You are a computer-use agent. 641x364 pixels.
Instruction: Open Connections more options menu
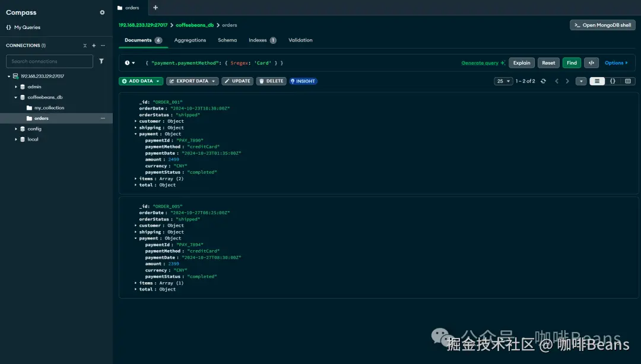[103, 45]
